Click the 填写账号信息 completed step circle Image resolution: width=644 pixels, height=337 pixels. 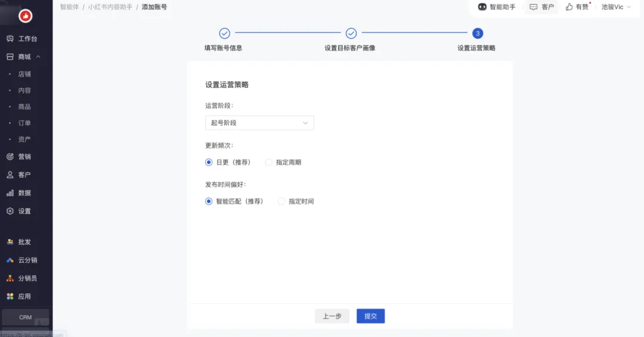coord(224,33)
